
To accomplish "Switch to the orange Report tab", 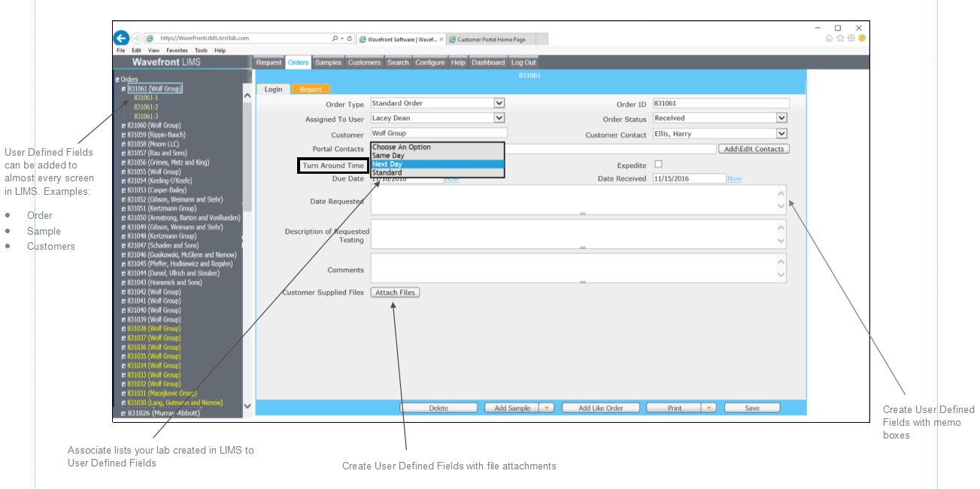I will (x=310, y=89).
